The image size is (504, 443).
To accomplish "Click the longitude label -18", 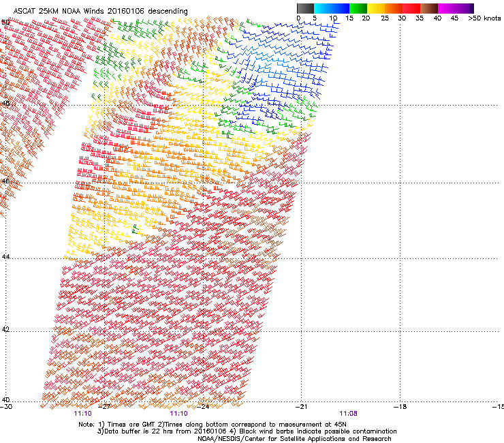I will 400,407.
